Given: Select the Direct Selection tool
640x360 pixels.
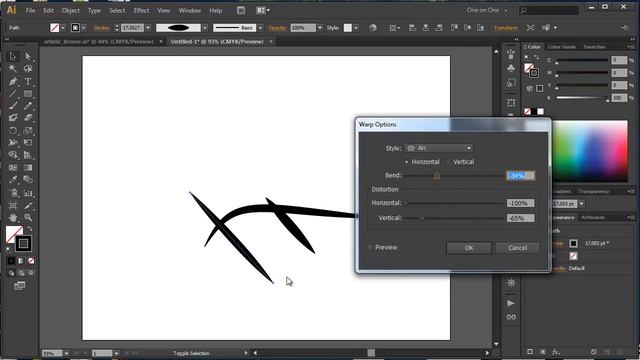Looking at the screenshot, I should pos(28,56).
